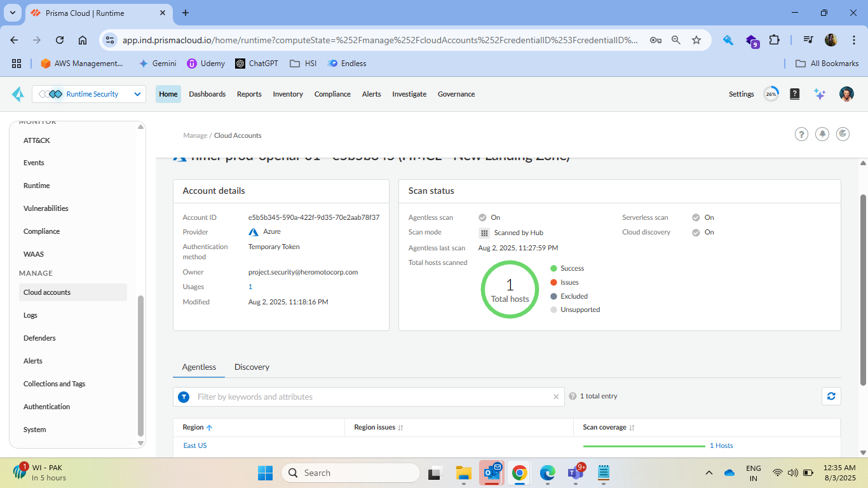This screenshot has width=868, height=488.
Task: Click the filter funnel icon
Action: tap(184, 397)
